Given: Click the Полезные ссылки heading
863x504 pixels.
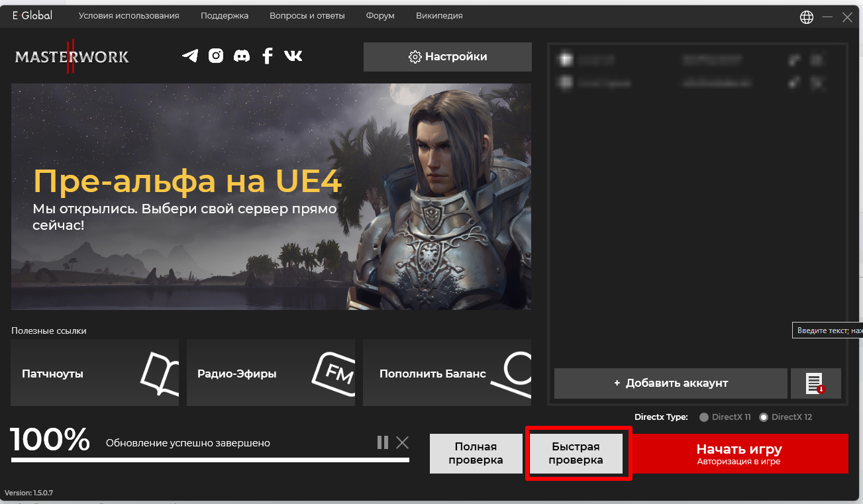Looking at the screenshot, I should [49, 330].
